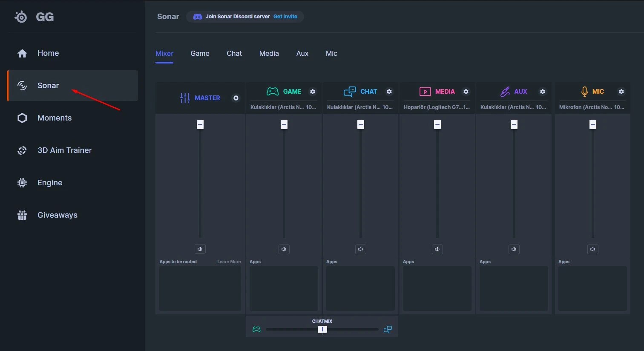Image resolution: width=644 pixels, height=351 pixels.
Task: Mute the Aux channel
Action: (x=514, y=249)
